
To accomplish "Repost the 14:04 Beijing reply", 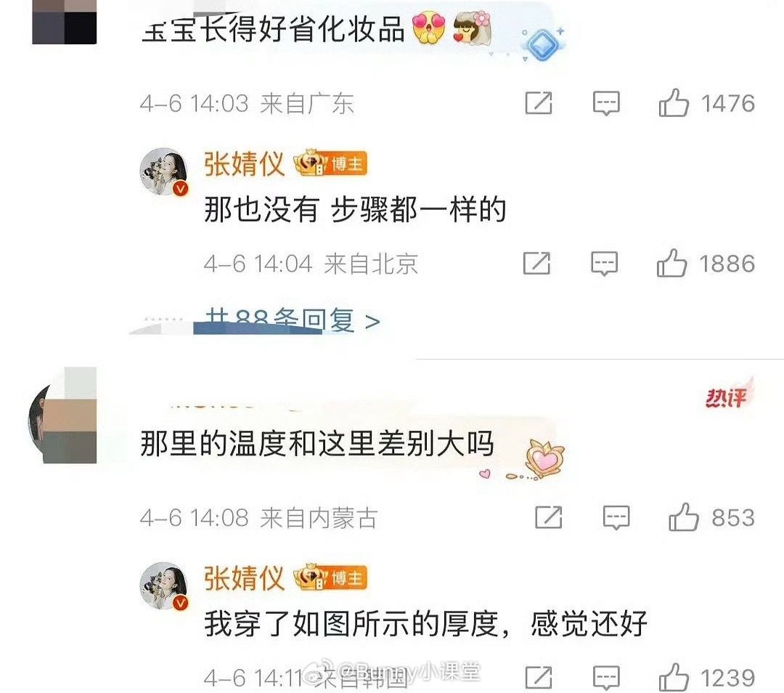I will pyautogui.click(x=536, y=264).
